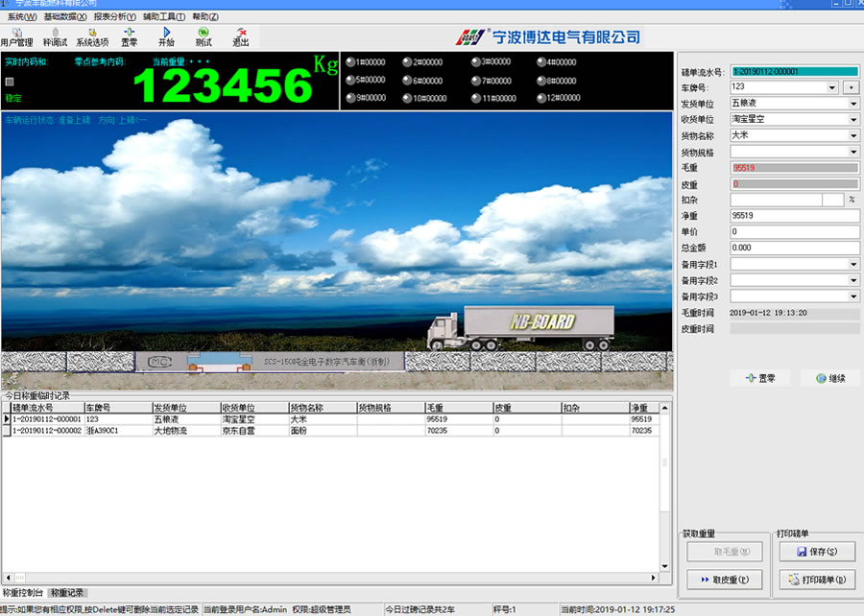Click the 扣杂 input field

click(x=777, y=200)
